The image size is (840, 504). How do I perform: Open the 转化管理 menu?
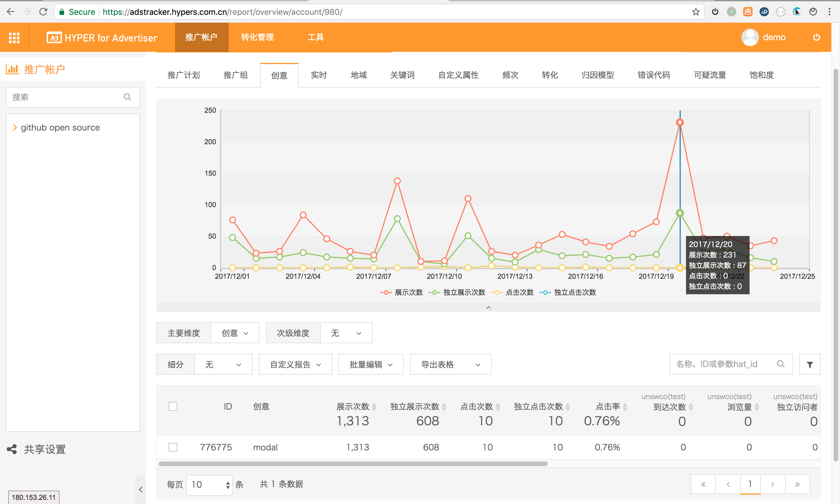click(x=257, y=37)
